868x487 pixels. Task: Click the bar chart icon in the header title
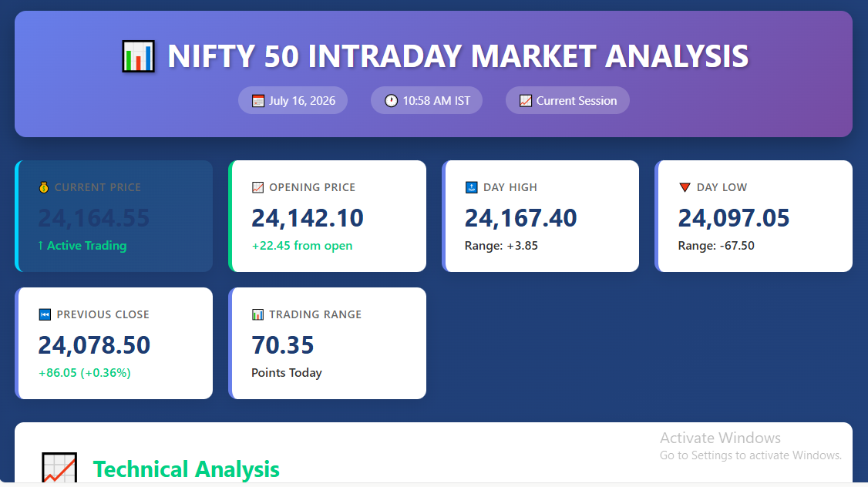tap(139, 56)
